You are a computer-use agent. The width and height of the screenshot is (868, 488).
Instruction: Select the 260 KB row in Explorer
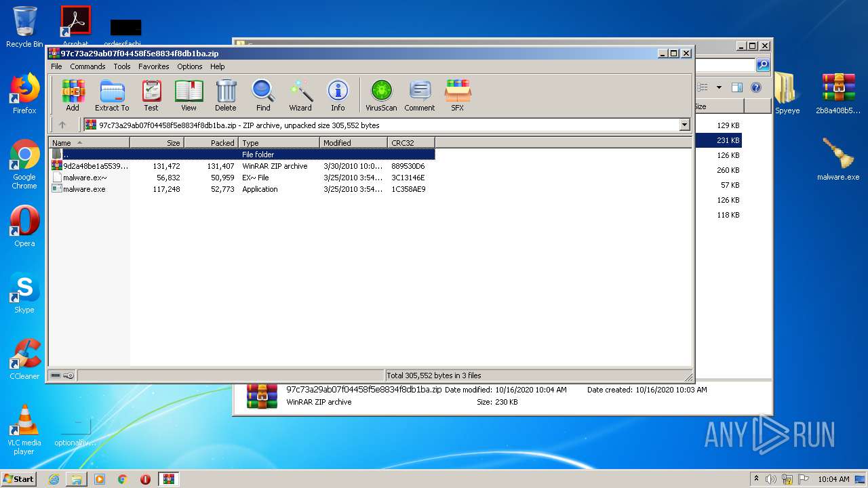coord(719,170)
